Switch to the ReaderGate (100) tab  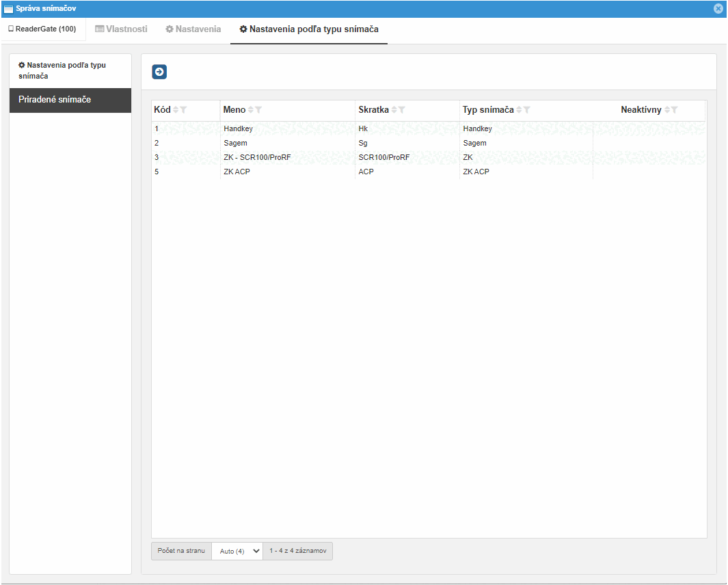(x=42, y=29)
